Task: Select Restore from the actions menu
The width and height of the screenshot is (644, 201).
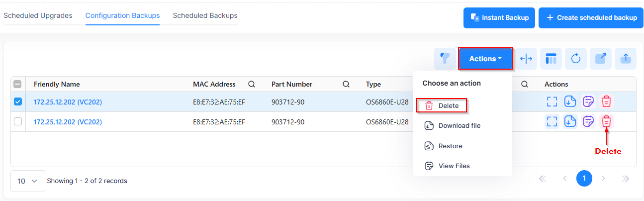Action: [x=450, y=146]
